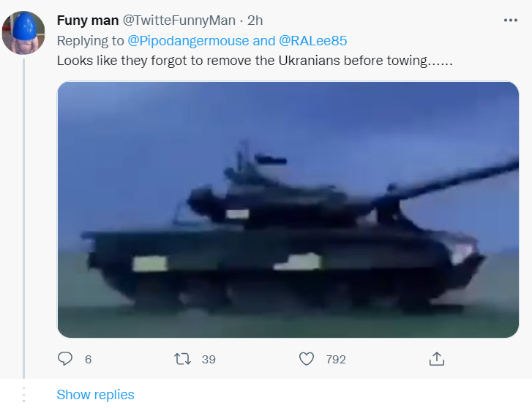Click the like count 792
This screenshot has height=408, width=532.
[x=337, y=359]
